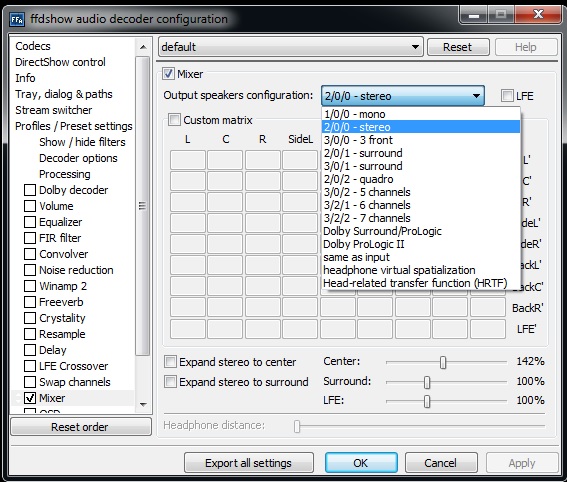Screen dimensions: 567x482
Task: Select 2/0/0 - stereo in list
Action: point(421,127)
